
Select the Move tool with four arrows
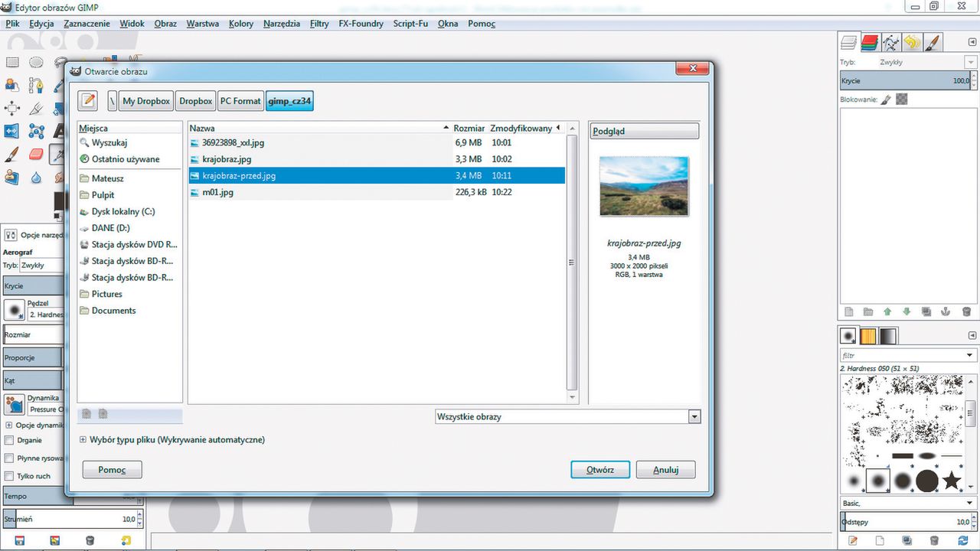(x=12, y=108)
